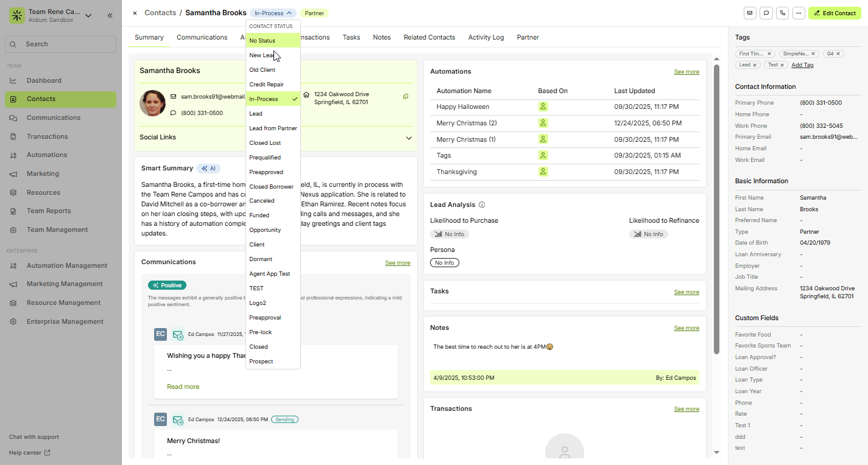868x465 pixels.
Task: Click the phone call icon in header
Action: pos(783,13)
